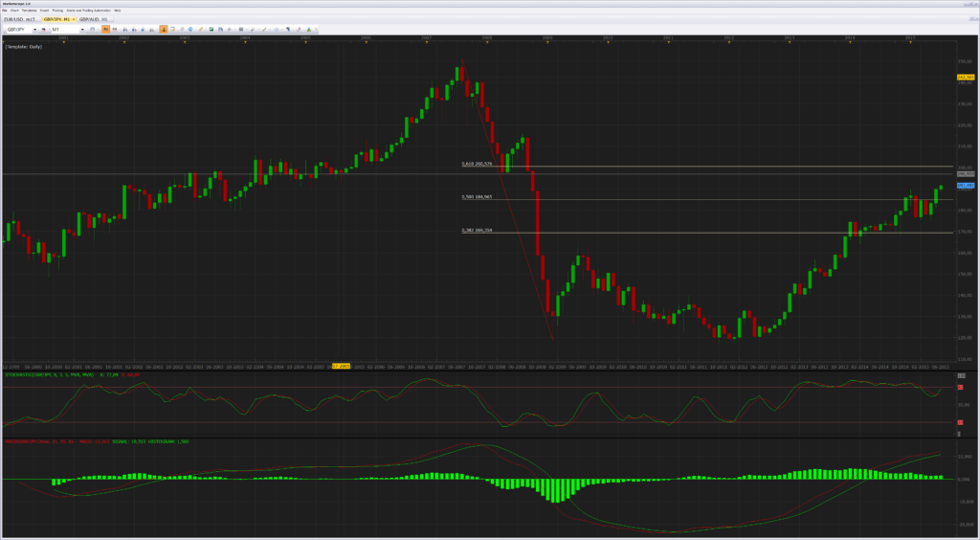Click the upper red level box in stochastic panel

click(x=960, y=388)
